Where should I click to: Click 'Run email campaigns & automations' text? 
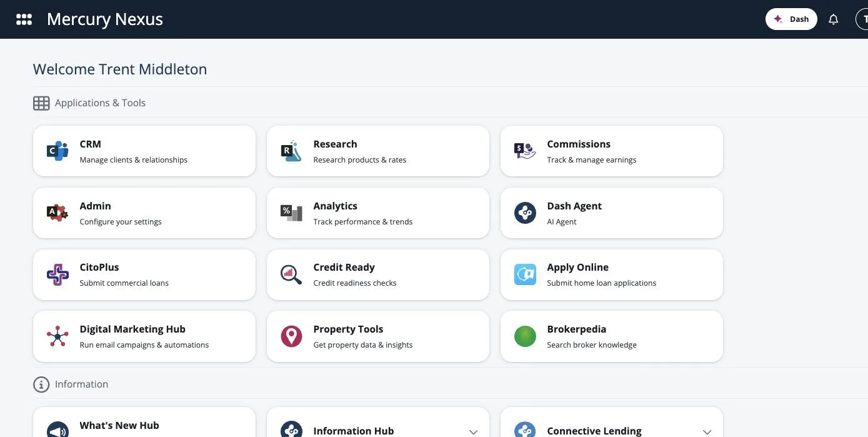(x=144, y=345)
